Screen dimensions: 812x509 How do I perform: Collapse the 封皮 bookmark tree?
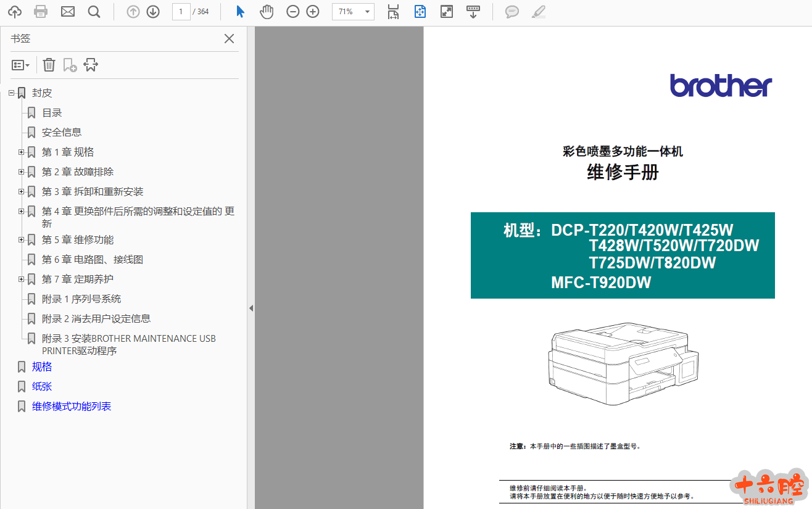11,93
